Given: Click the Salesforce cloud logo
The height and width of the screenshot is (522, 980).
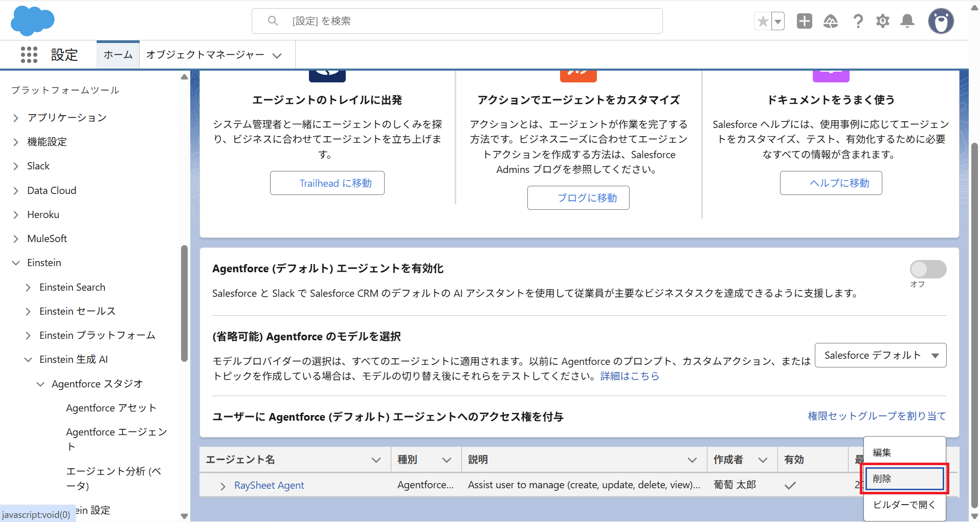Looking at the screenshot, I should point(32,21).
